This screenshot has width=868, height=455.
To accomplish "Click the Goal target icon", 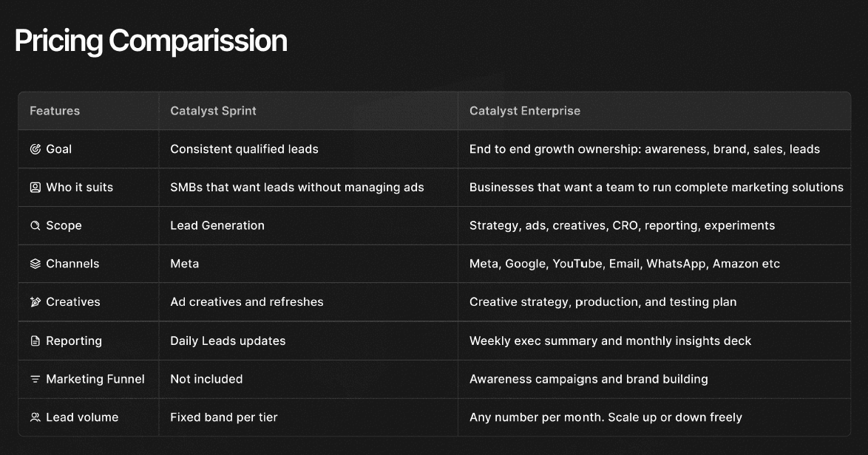I will [35, 149].
